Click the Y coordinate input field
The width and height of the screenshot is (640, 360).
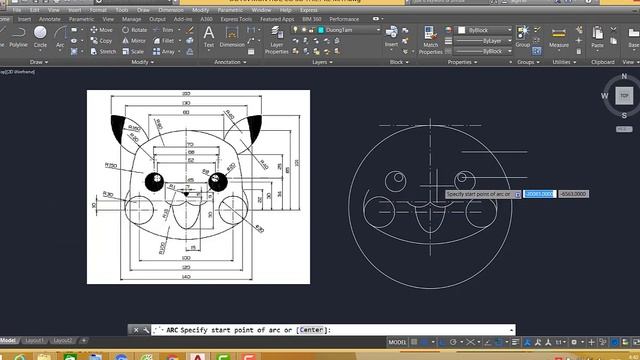pos(573,194)
